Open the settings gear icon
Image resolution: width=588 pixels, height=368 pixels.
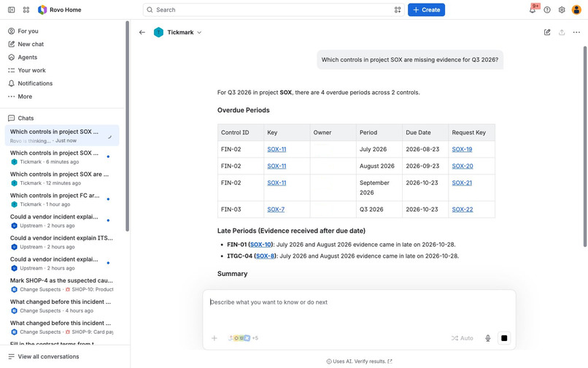coord(562,9)
